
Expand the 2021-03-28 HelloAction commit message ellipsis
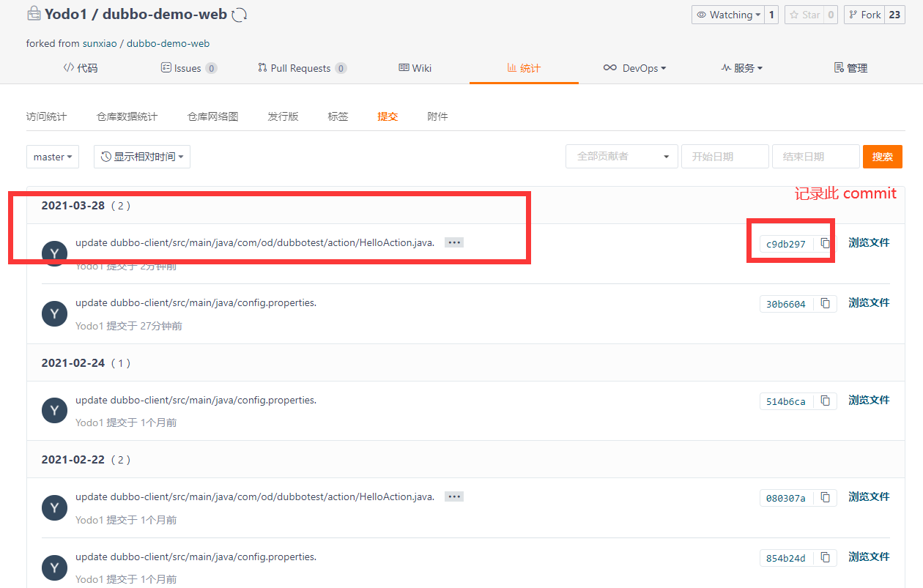(x=454, y=242)
